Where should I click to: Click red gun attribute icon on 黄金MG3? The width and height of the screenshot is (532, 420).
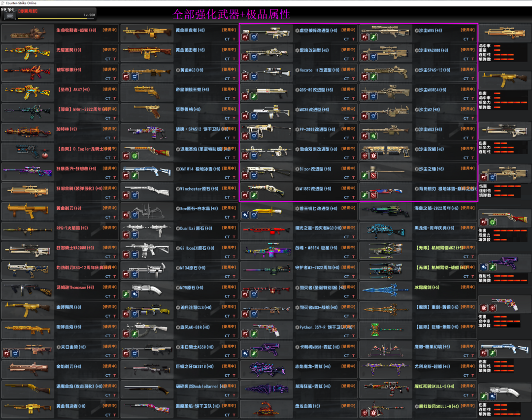(x=126, y=77)
